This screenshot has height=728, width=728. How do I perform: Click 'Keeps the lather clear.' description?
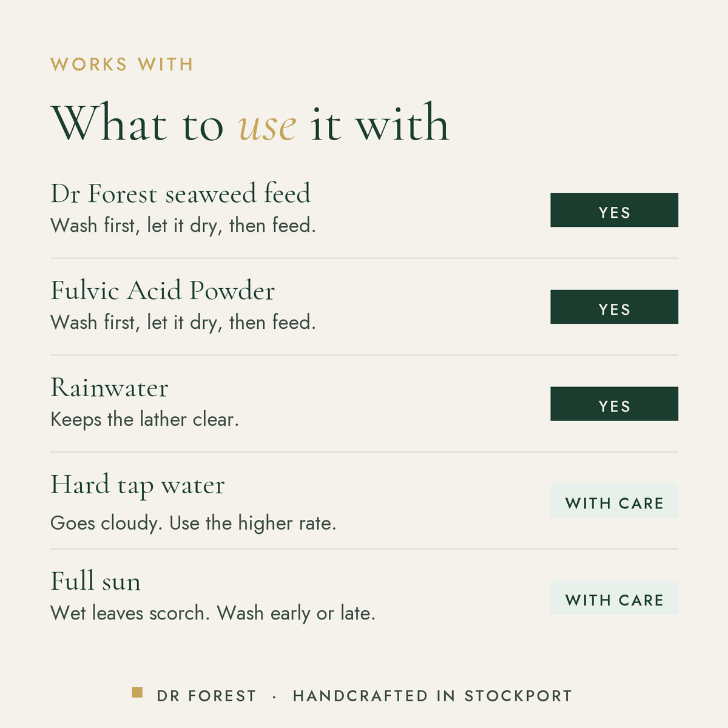pos(145,419)
